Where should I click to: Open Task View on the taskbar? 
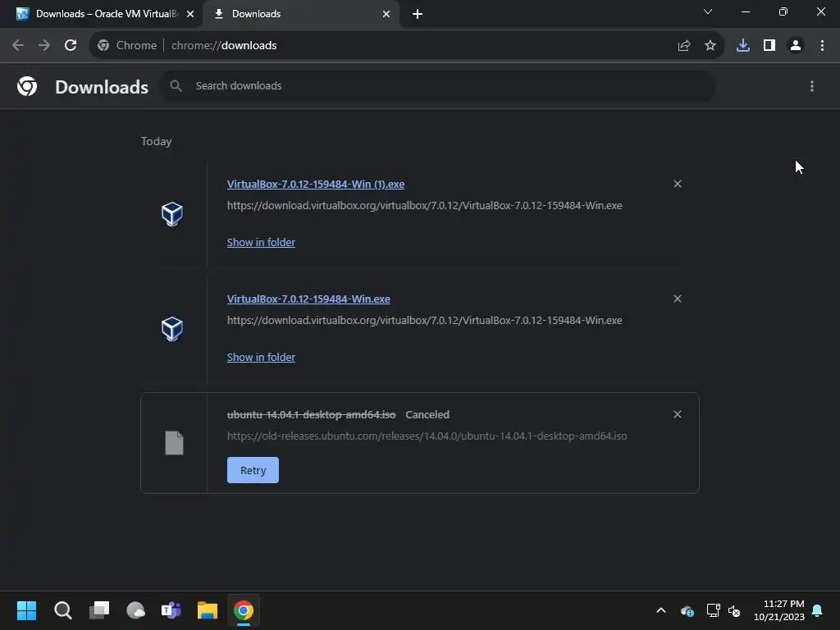point(99,610)
